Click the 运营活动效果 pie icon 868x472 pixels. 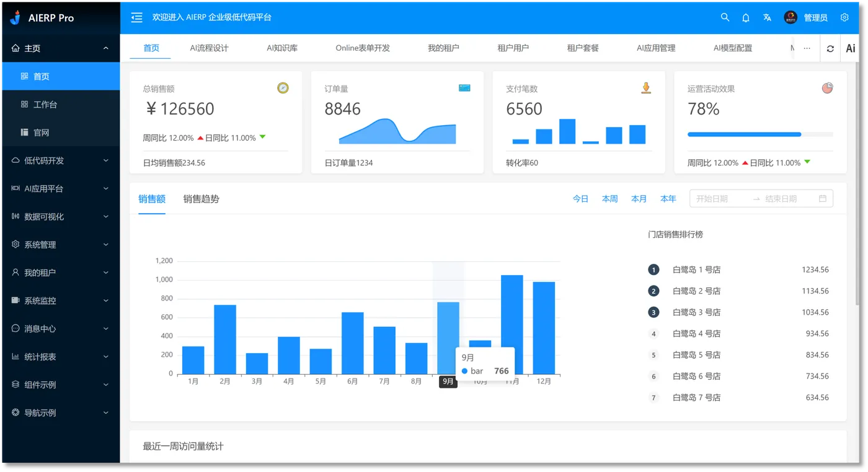coord(827,88)
